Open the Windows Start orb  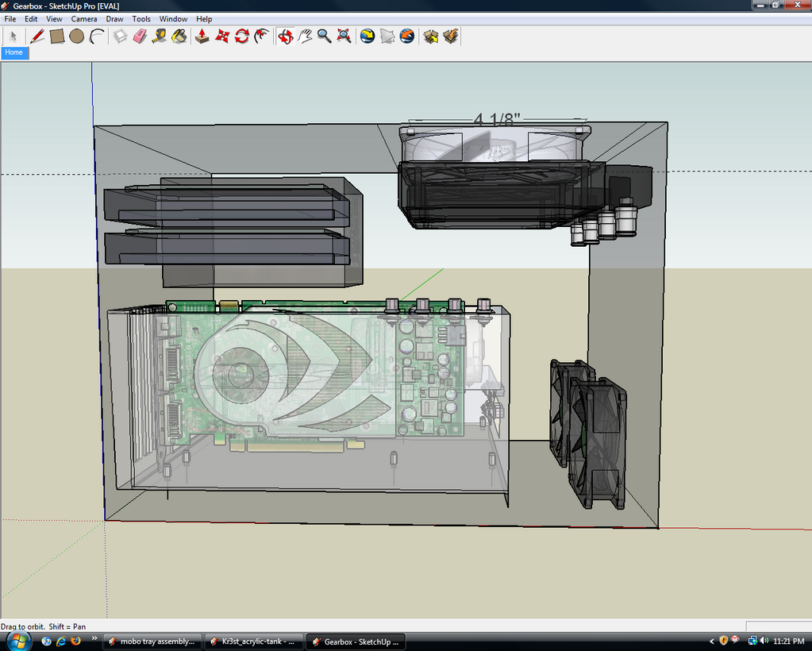point(17,641)
